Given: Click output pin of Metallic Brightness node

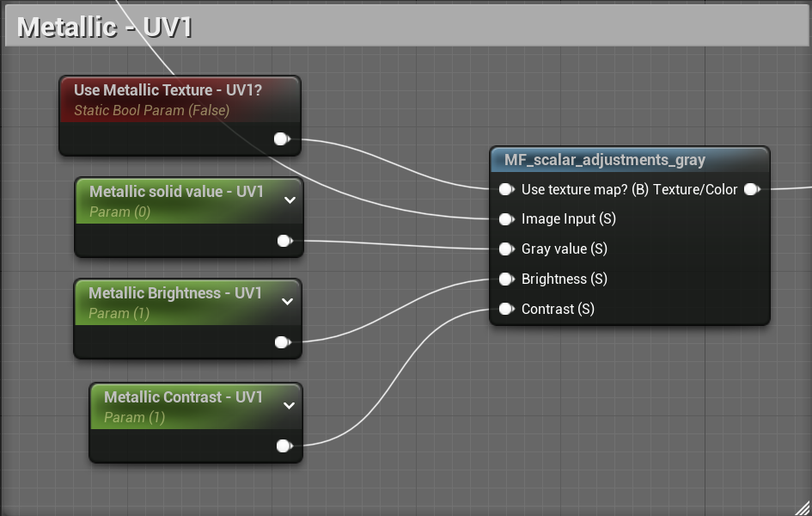Looking at the screenshot, I should click(x=283, y=342).
